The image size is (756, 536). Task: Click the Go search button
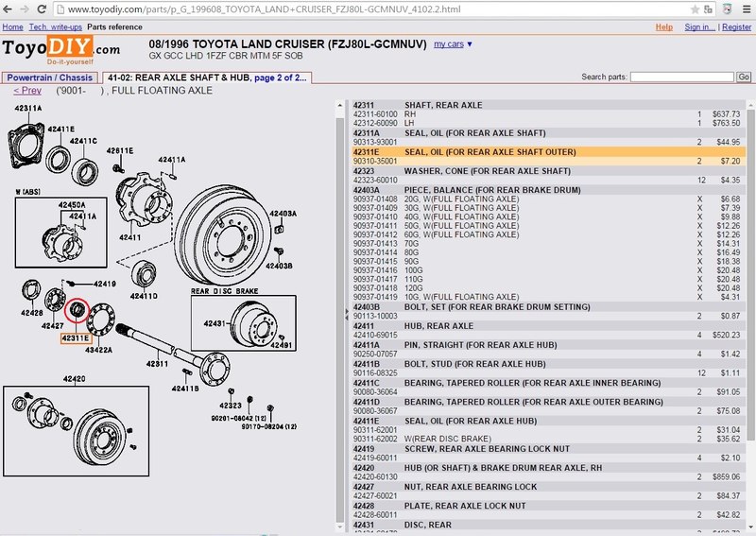pyautogui.click(x=744, y=77)
